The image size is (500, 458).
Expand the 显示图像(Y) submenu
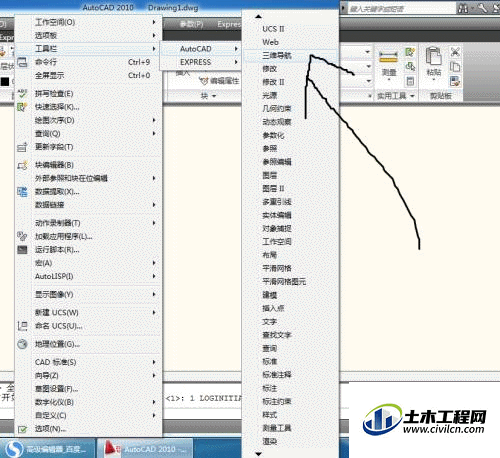coord(89,294)
